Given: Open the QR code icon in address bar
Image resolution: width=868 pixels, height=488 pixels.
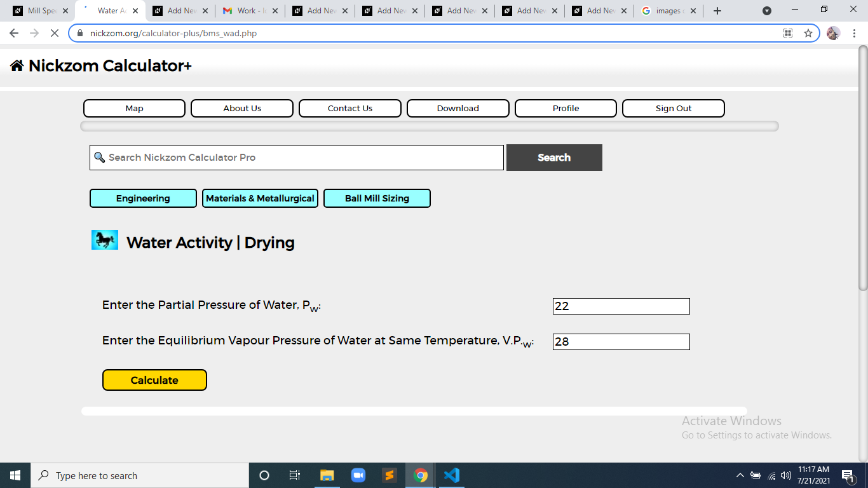Looking at the screenshot, I should (x=788, y=33).
